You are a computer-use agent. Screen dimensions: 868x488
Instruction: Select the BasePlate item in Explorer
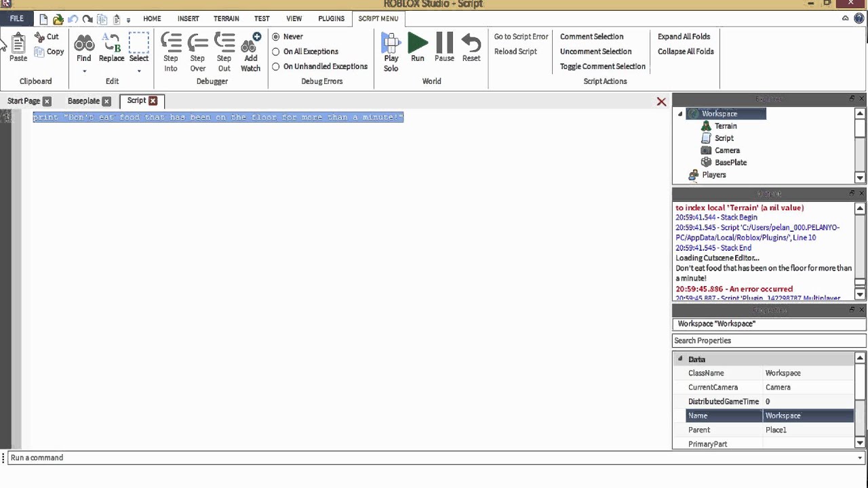pyautogui.click(x=731, y=163)
